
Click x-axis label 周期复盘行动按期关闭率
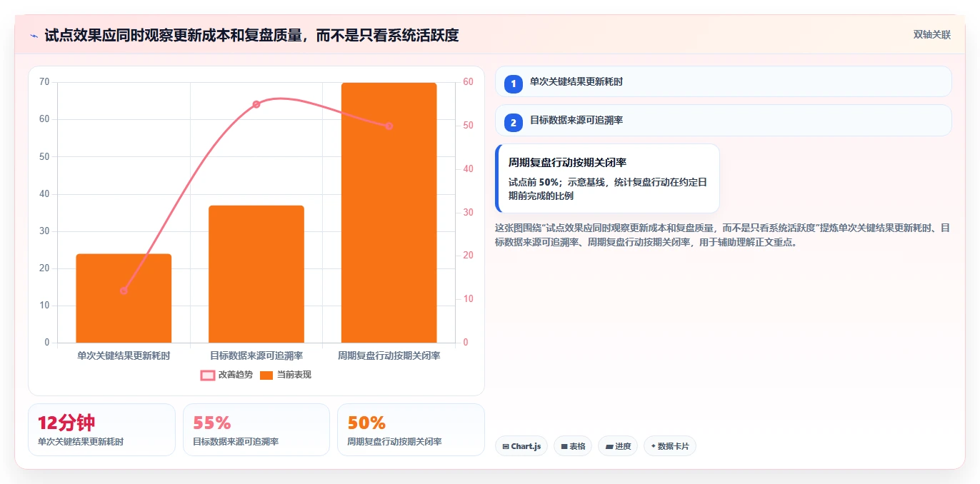[389, 355]
